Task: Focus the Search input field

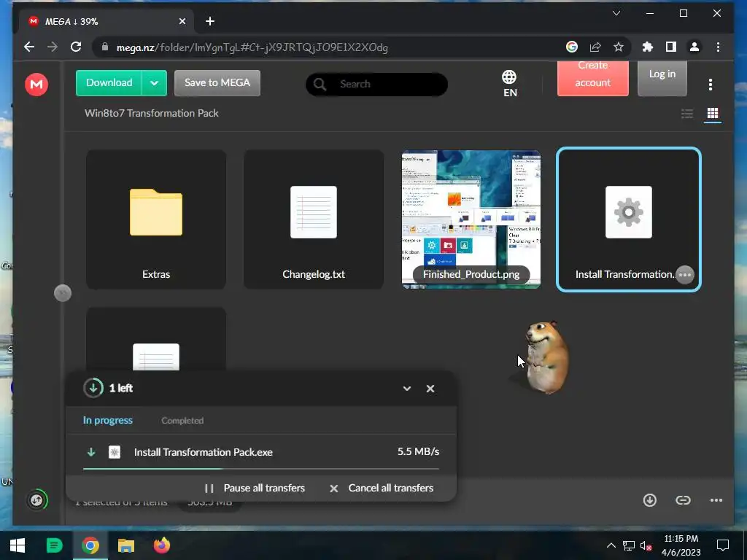Action: point(376,85)
